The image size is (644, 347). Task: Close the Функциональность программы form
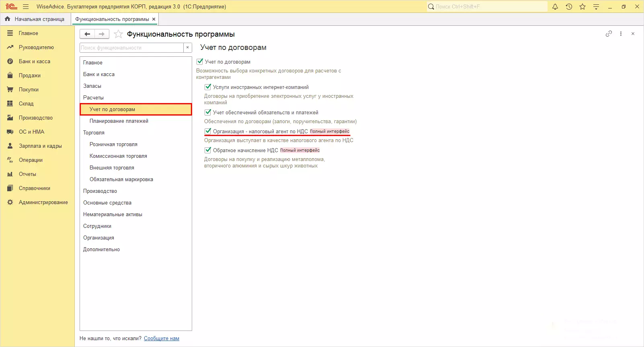(633, 34)
